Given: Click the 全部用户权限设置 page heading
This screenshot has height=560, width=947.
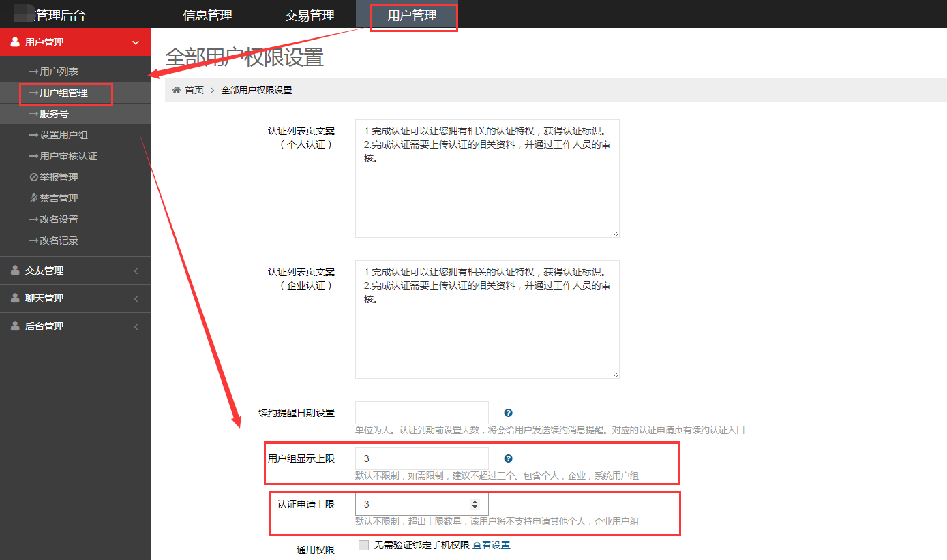Looking at the screenshot, I should (x=244, y=57).
